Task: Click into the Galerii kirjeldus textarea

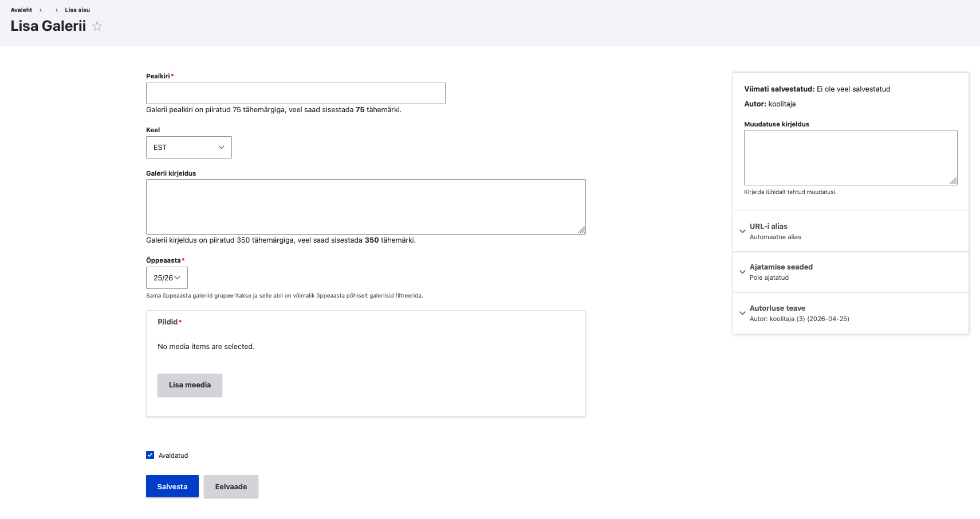Action: pyautogui.click(x=365, y=207)
